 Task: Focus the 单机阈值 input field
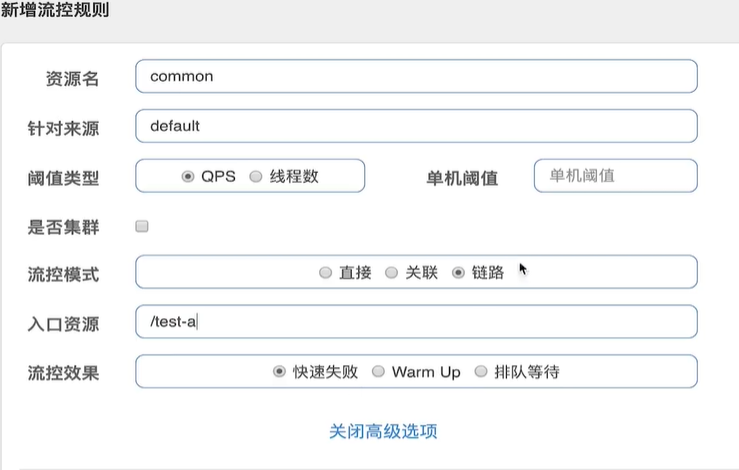[616, 176]
